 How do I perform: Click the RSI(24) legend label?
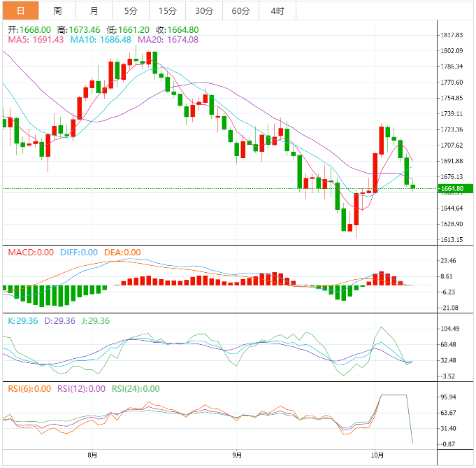pyautogui.click(x=135, y=389)
